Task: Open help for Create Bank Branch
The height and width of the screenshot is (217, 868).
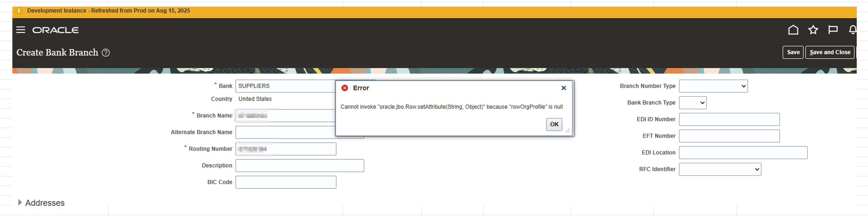Action: pyautogui.click(x=106, y=53)
